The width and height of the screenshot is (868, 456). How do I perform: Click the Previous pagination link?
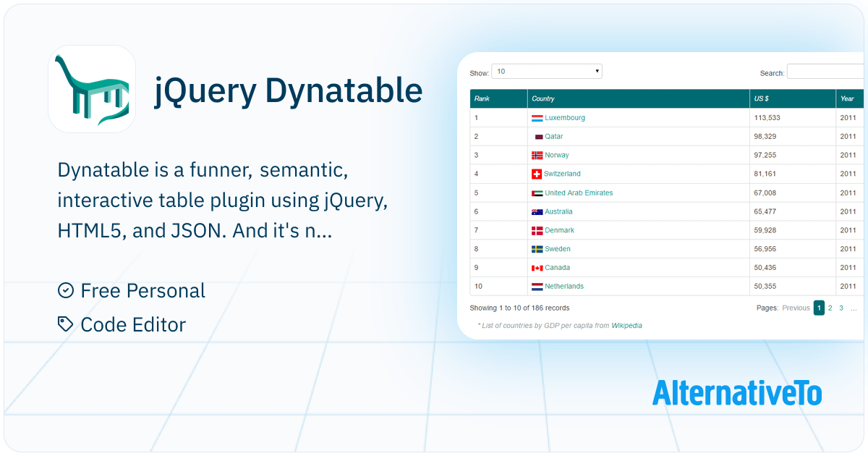796,308
